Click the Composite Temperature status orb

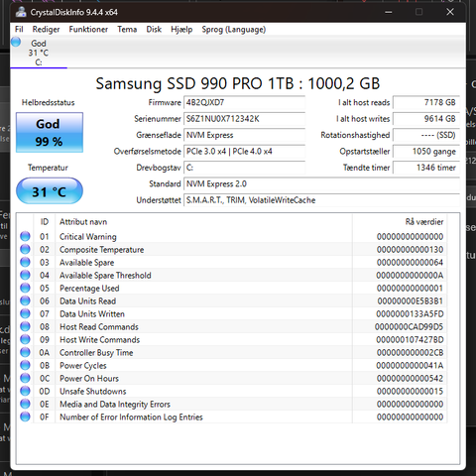pos(25,249)
